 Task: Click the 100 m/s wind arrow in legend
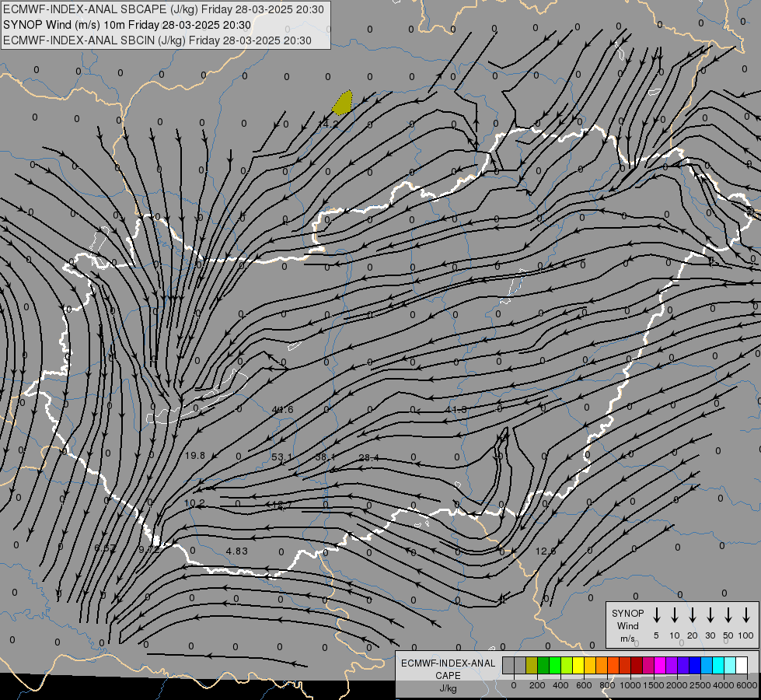click(746, 615)
